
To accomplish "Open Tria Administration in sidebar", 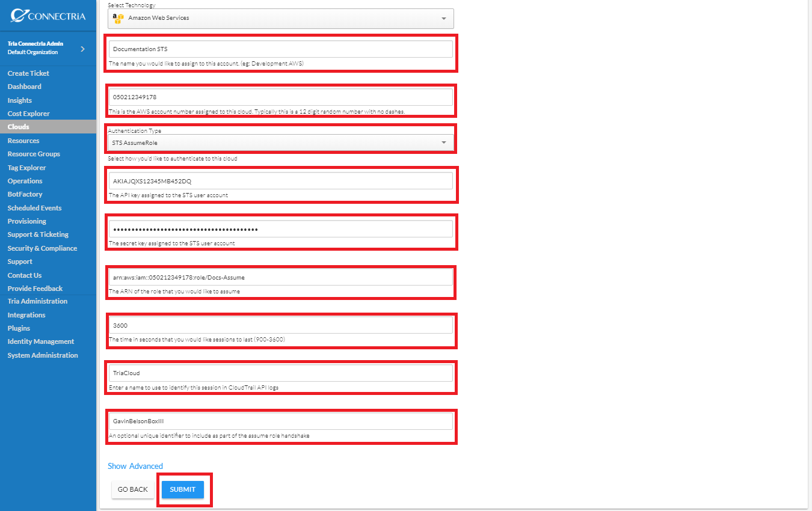I will point(37,301).
